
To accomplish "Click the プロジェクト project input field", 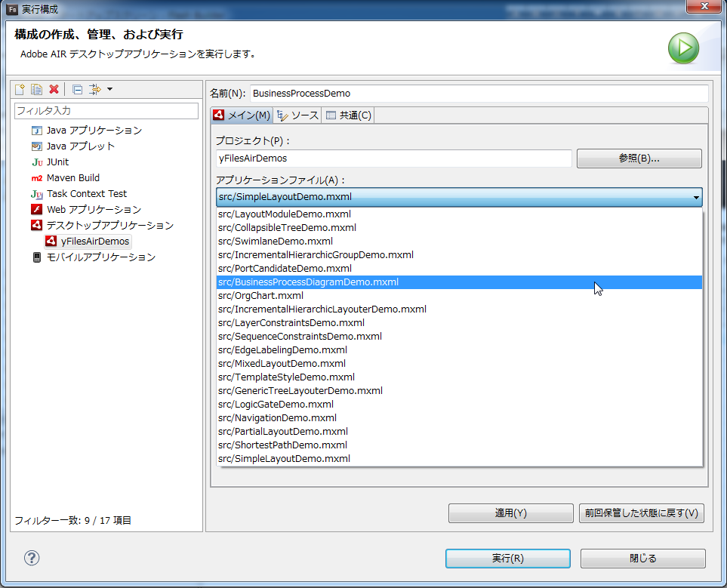I will pyautogui.click(x=393, y=158).
